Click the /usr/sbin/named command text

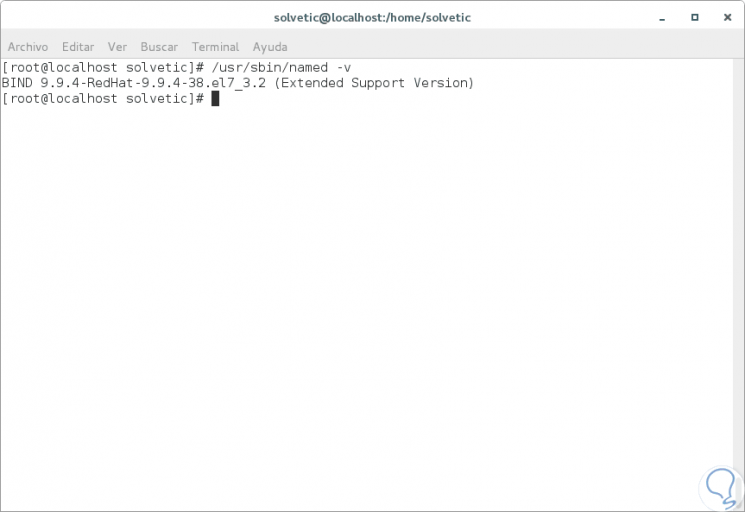click(x=270, y=67)
